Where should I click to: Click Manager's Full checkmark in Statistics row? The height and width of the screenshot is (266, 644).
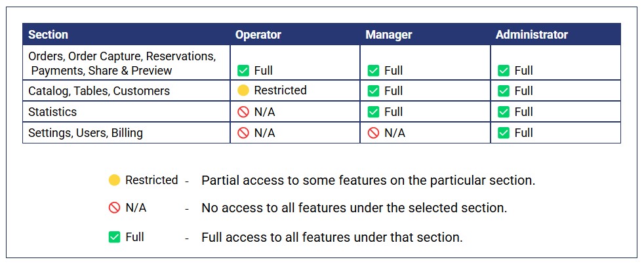coord(373,112)
